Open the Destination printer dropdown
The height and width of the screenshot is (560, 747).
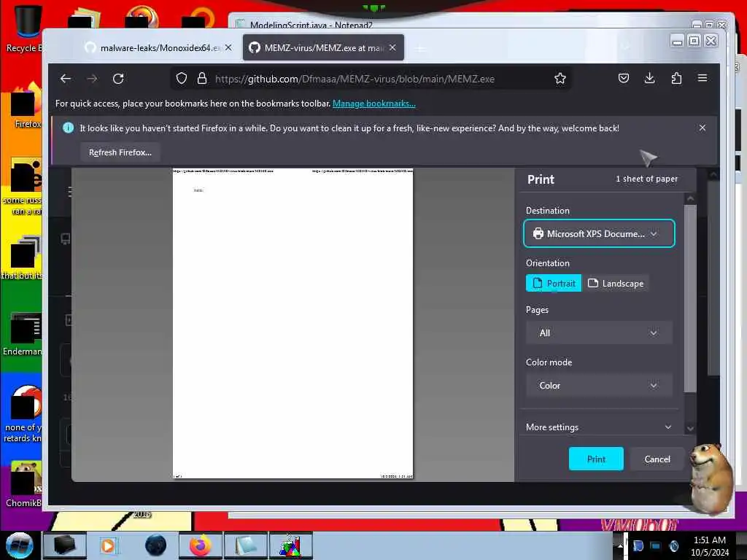600,233
